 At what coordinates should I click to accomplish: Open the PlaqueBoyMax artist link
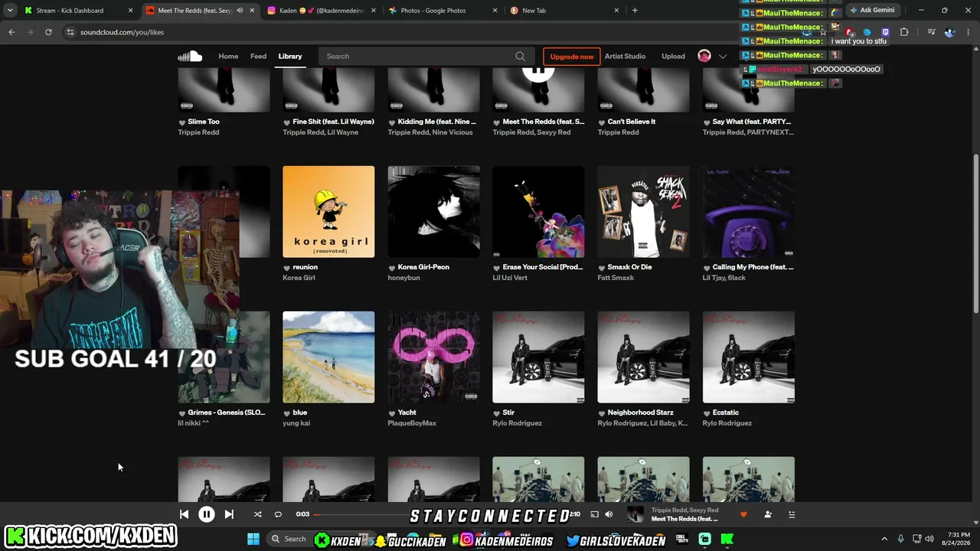tap(412, 423)
